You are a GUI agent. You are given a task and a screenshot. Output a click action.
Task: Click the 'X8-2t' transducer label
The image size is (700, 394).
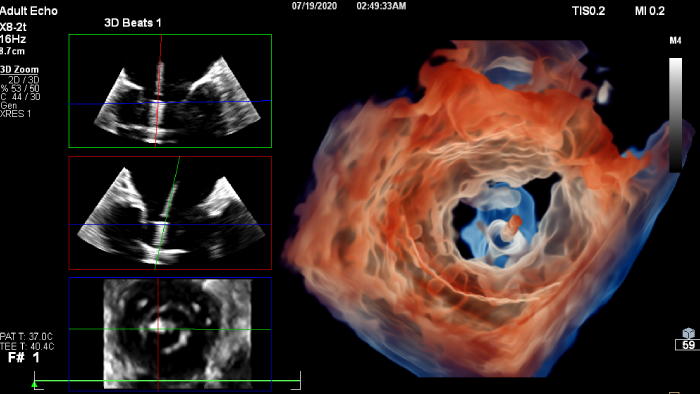(13, 27)
